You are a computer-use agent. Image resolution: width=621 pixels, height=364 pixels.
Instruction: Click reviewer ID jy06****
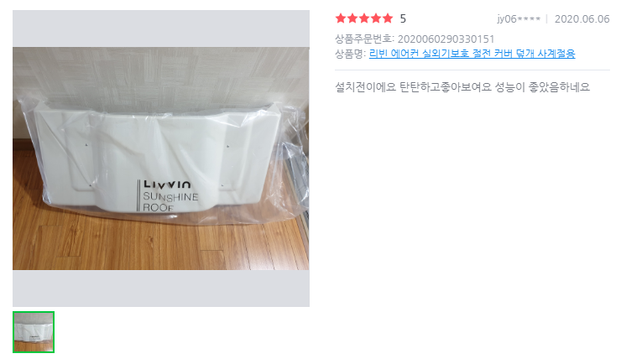click(519, 19)
